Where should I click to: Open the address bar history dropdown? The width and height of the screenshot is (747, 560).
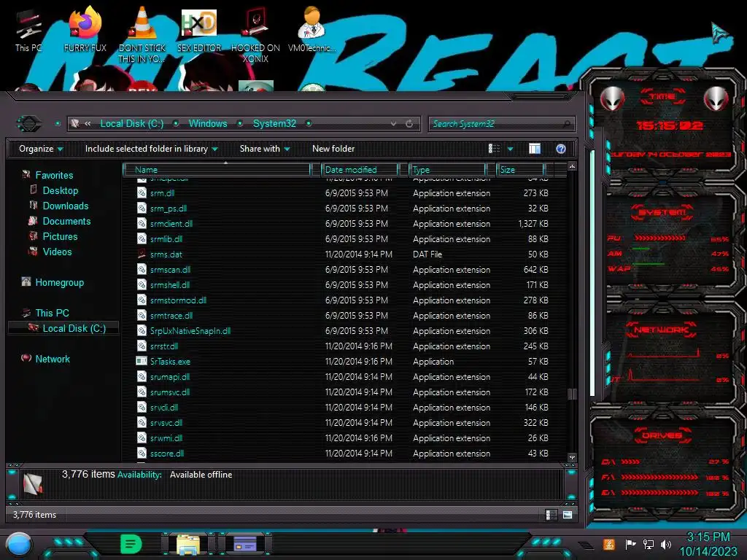(393, 124)
